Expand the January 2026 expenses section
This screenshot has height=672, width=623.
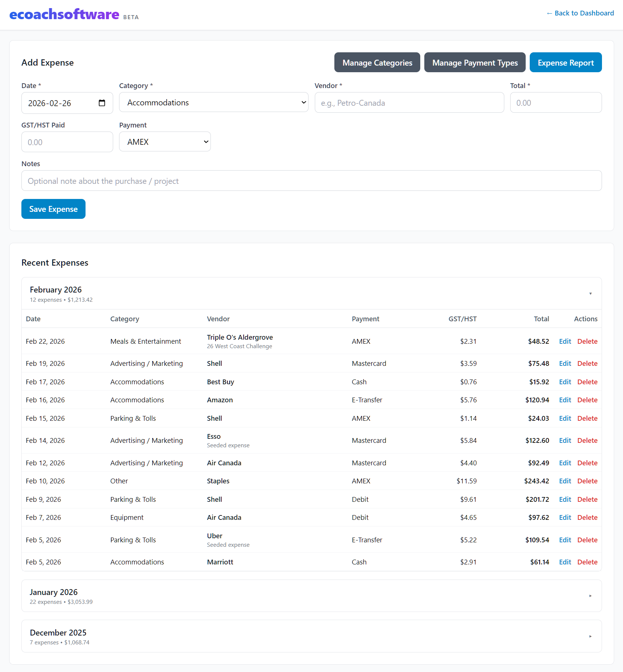[590, 596]
